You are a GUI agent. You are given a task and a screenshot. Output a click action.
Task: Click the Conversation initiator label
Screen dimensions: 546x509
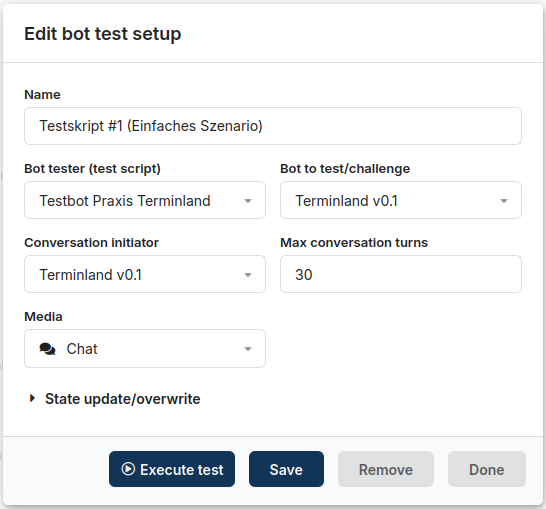point(91,243)
